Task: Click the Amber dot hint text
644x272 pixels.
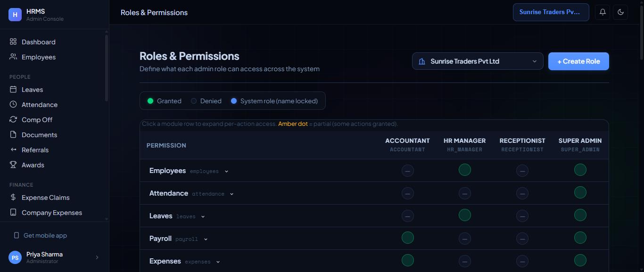Action: click(293, 124)
